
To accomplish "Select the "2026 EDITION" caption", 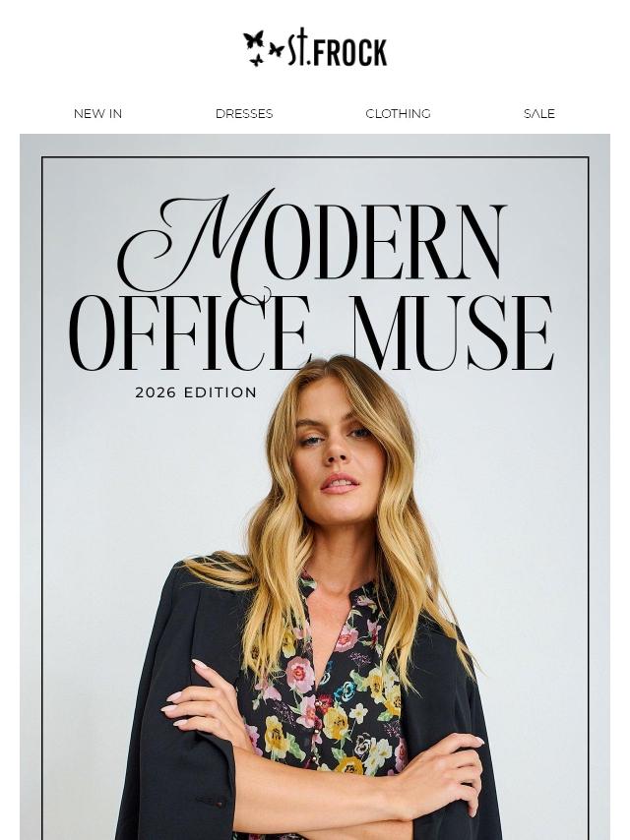I will coord(196,392).
